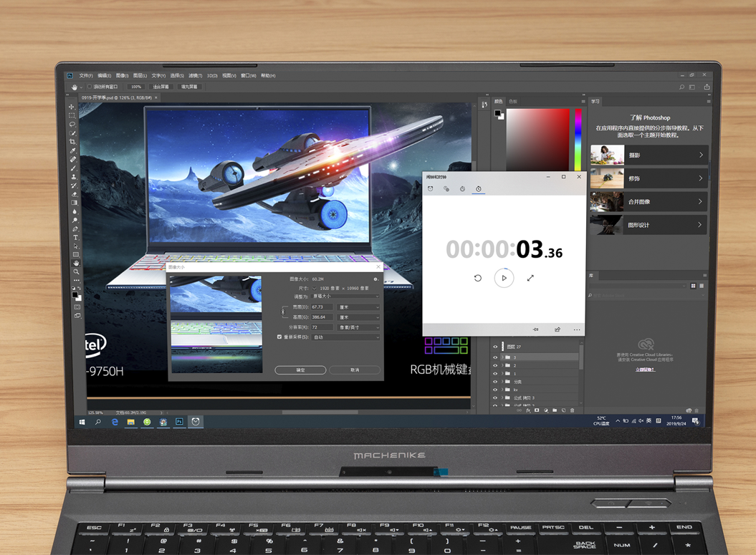
Task: Open the 图像(I) menu
Action: (x=122, y=76)
